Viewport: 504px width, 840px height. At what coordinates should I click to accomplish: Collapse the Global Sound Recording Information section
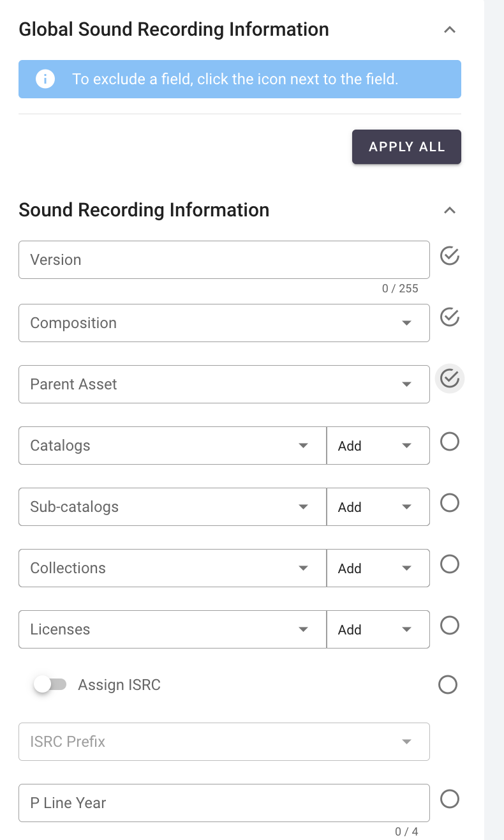(x=450, y=29)
